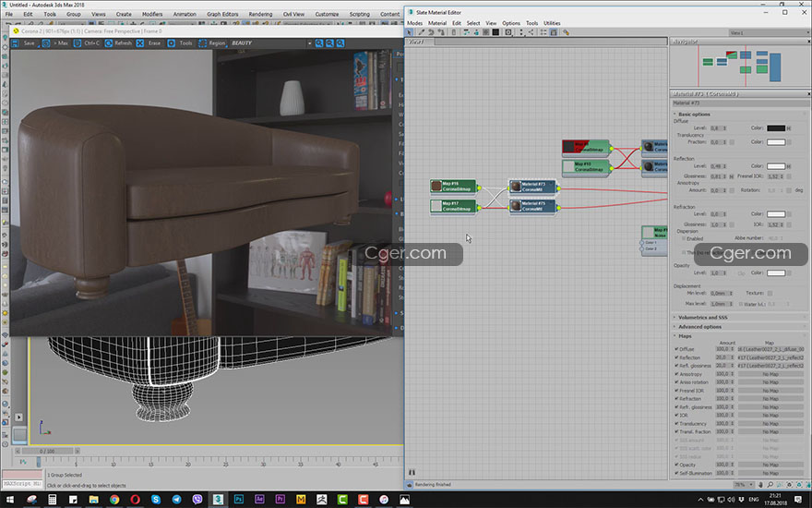Viewport: 812px width, 508px height.
Task: Select the Map #17 CoronaBitmap node
Action: pyautogui.click(x=453, y=206)
